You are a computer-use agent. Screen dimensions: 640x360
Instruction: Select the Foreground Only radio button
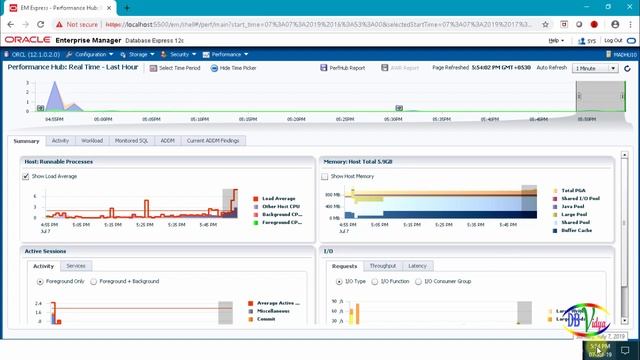pyautogui.click(x=40, y=282)
